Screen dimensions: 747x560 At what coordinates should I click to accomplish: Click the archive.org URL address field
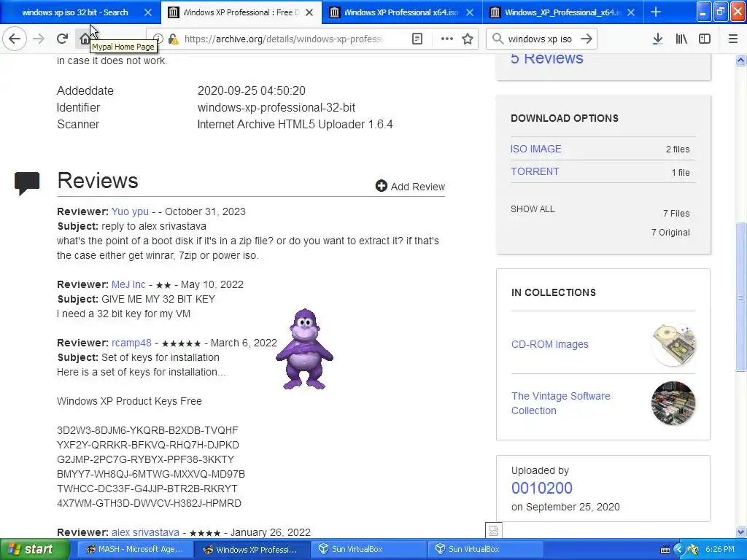(x=284, y=39)
